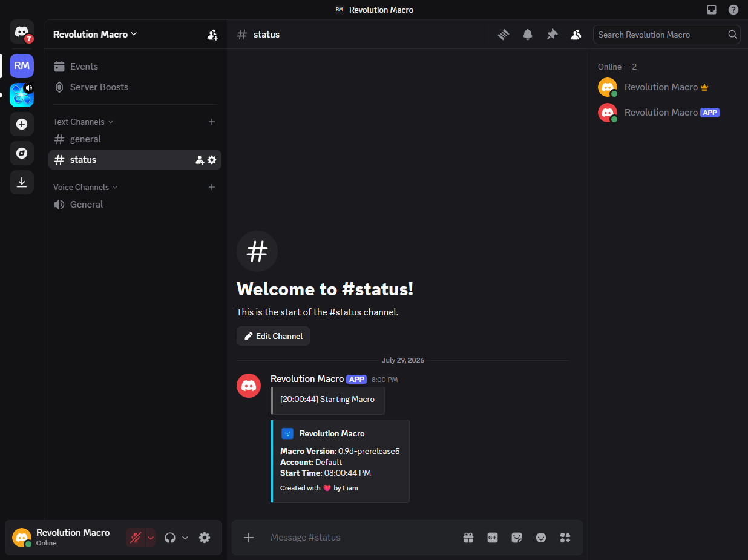
Task: Open headphone output options chevron
Action: click(185, 538)
